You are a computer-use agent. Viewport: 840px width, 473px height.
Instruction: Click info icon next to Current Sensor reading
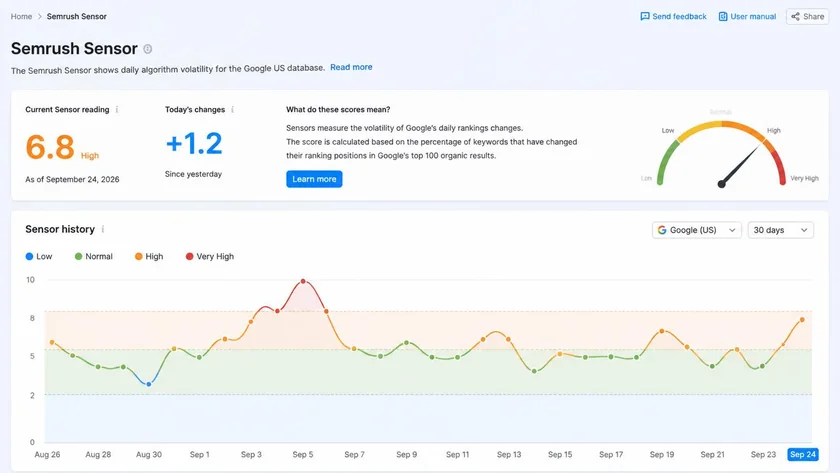[x=117, y=109]
